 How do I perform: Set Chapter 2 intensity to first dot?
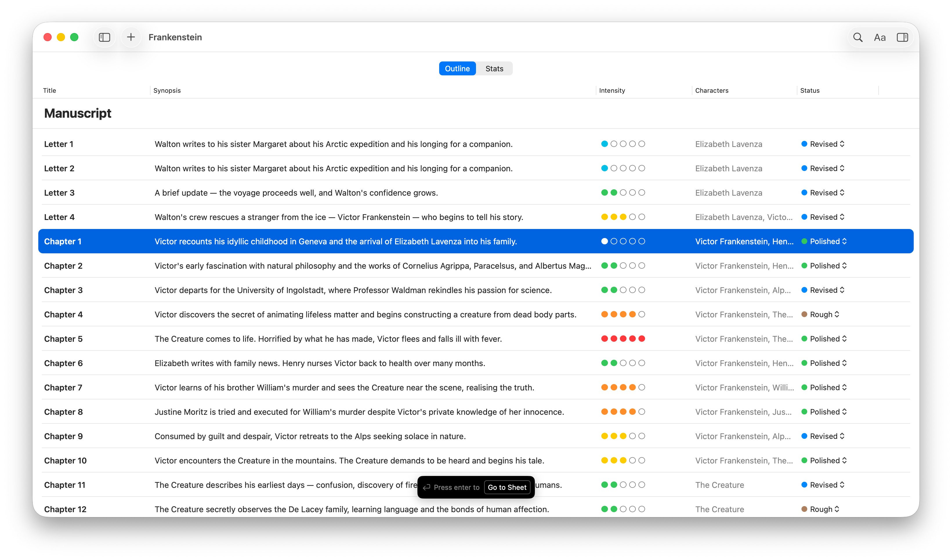604,266
